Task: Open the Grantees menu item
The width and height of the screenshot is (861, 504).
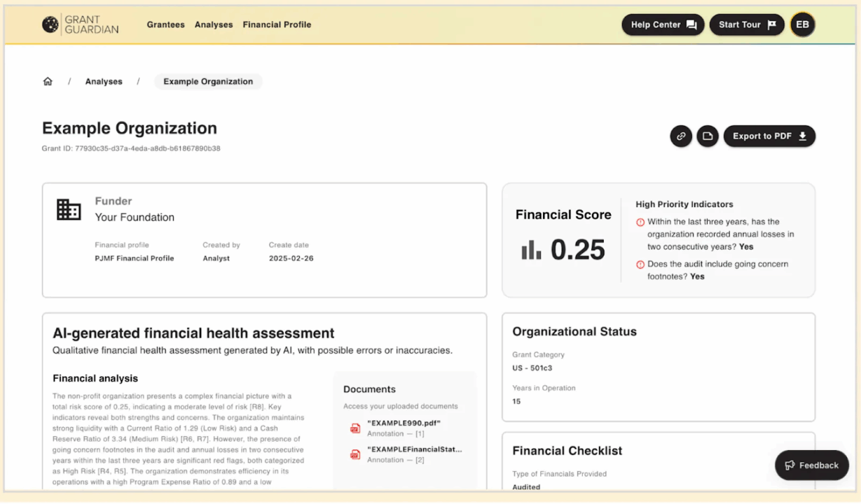Action: pos(166,24)
